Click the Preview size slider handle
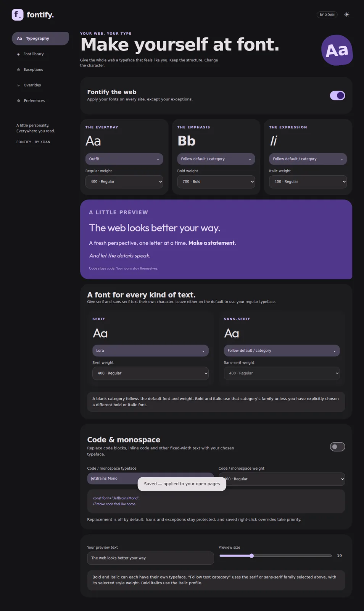Viewport: 364px width, 611px height. pos(251,556)
